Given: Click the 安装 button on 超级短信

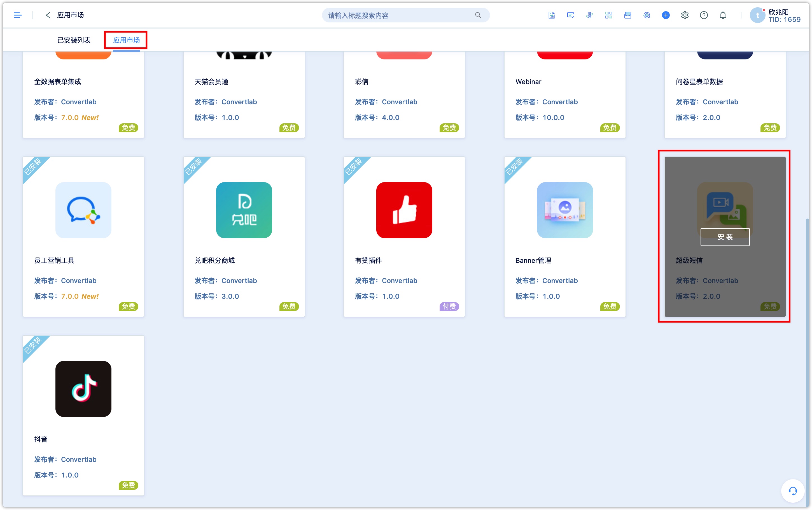Looking at the screenshot, I should click(725, 237).
